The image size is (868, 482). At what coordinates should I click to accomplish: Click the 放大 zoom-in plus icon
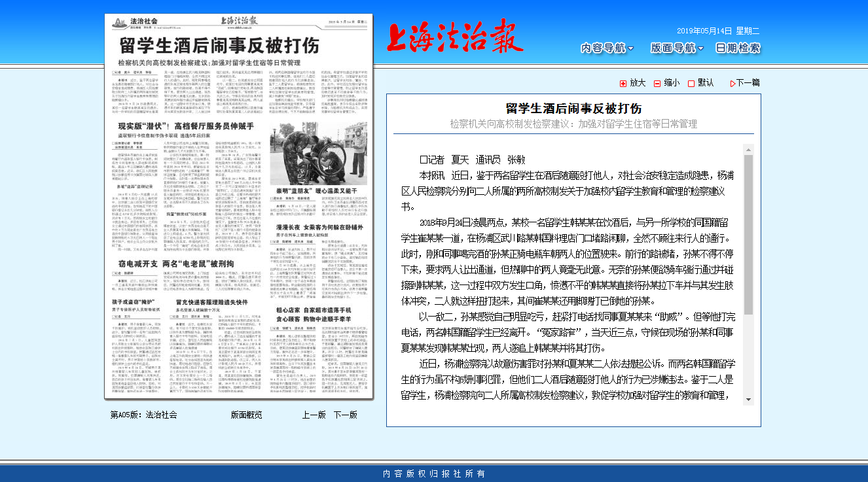623,83
